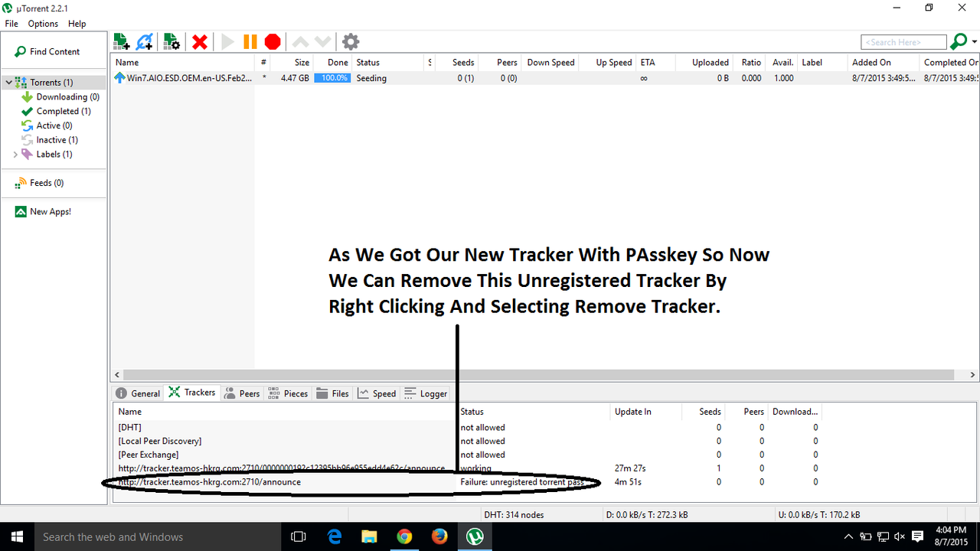Image resolution: width=980 pixels, height=551 pixels.
Task: Click the Add Torrent toolbar icon
Action: point(121,42)
